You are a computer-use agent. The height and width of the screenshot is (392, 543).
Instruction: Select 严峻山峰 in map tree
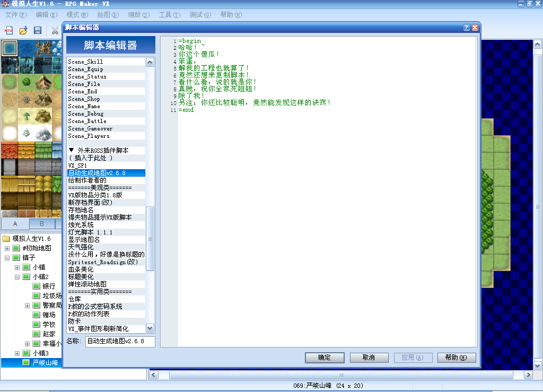45,363
